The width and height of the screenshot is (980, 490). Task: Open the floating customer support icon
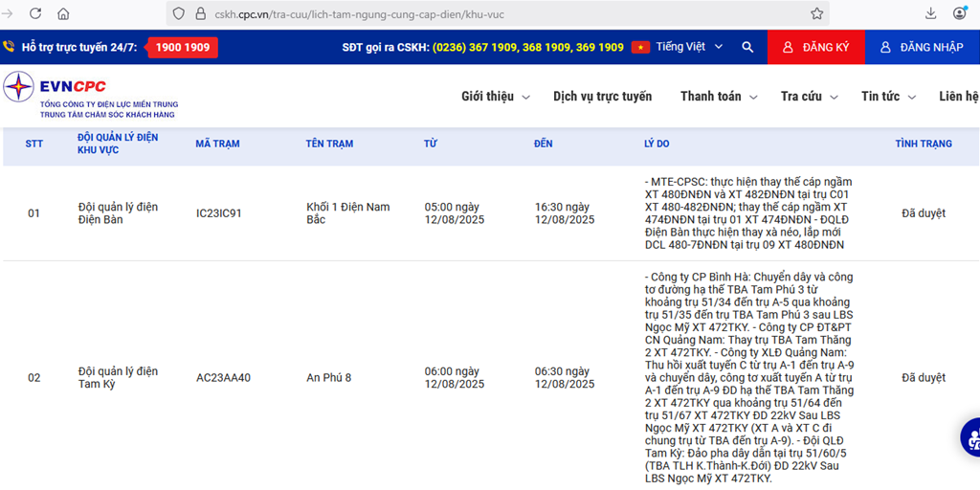point(969,437)
